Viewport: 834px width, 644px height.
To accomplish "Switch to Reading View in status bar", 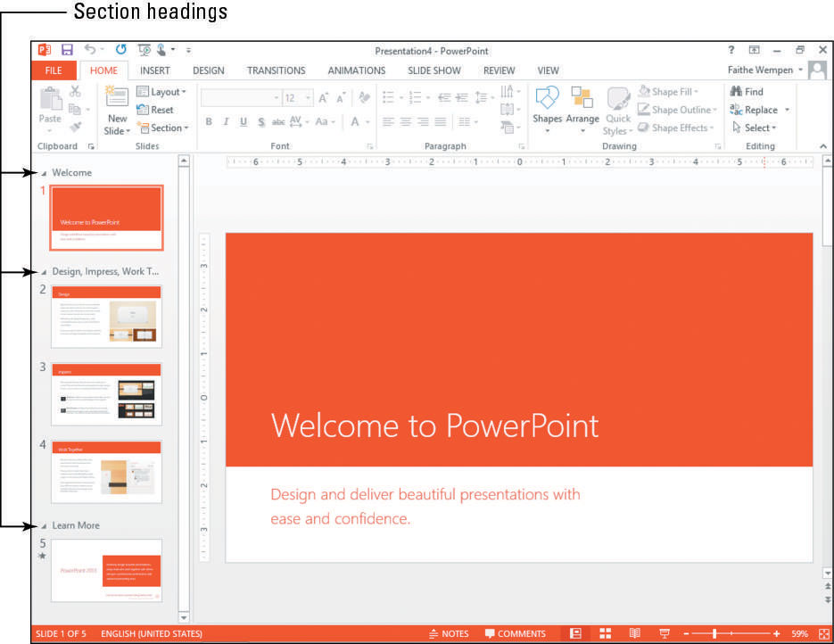I will 635,633.
